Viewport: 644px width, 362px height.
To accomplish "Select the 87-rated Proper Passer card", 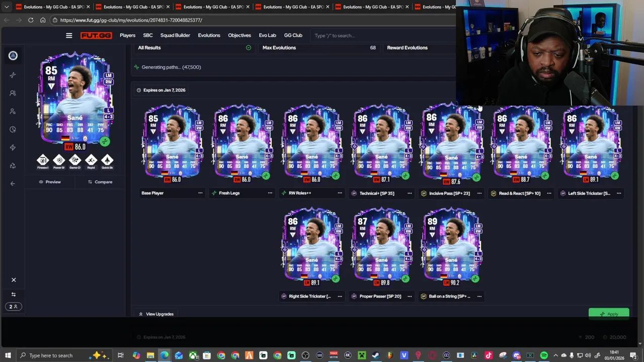I will coord(381,246).
